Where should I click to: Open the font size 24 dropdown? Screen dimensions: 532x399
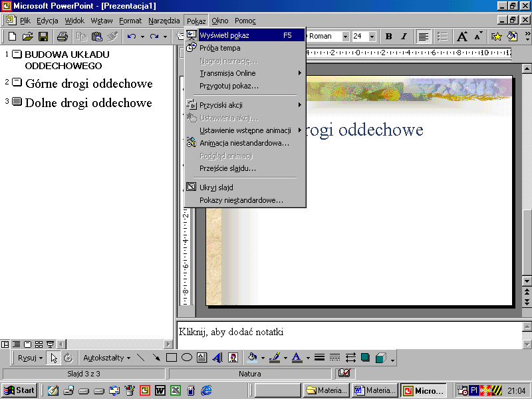tap(372, 37)
